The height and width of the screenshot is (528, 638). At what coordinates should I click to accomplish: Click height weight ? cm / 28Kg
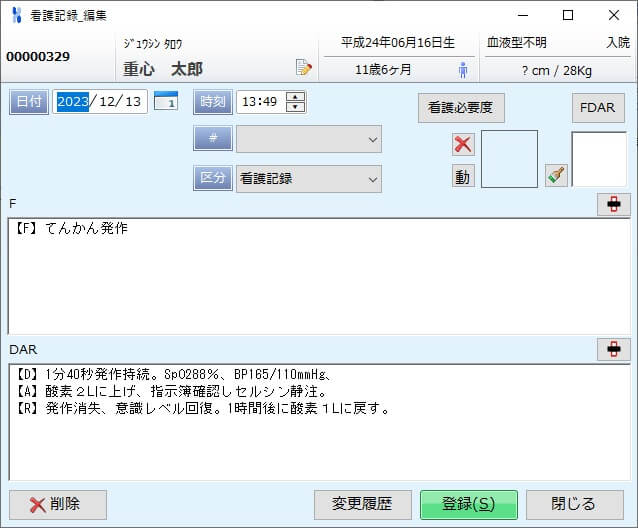557,71
